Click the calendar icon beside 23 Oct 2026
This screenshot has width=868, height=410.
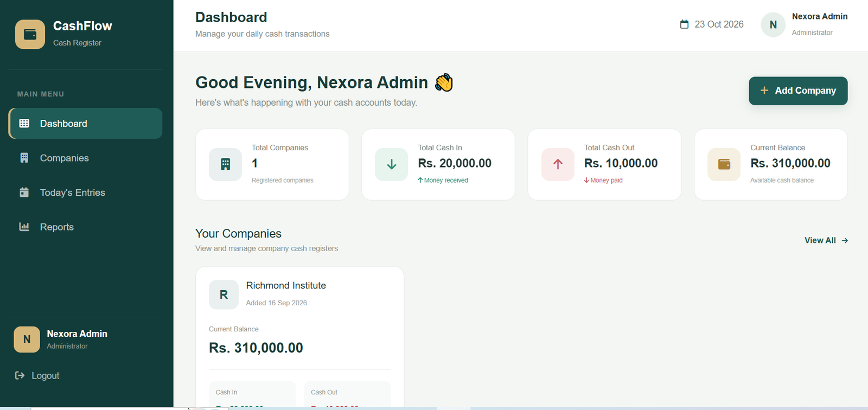[685, 24]
